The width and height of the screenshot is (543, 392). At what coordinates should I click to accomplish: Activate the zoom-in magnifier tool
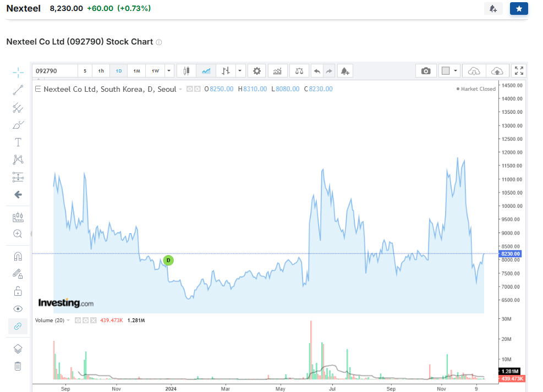pyautogui.click(x=18, y=234)
